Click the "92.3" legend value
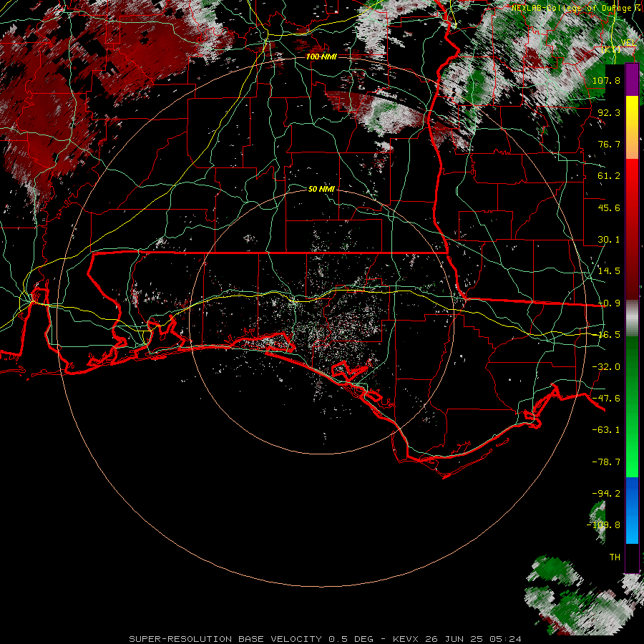Viewport: 644px width, 644px height. [x=609, y=112]
